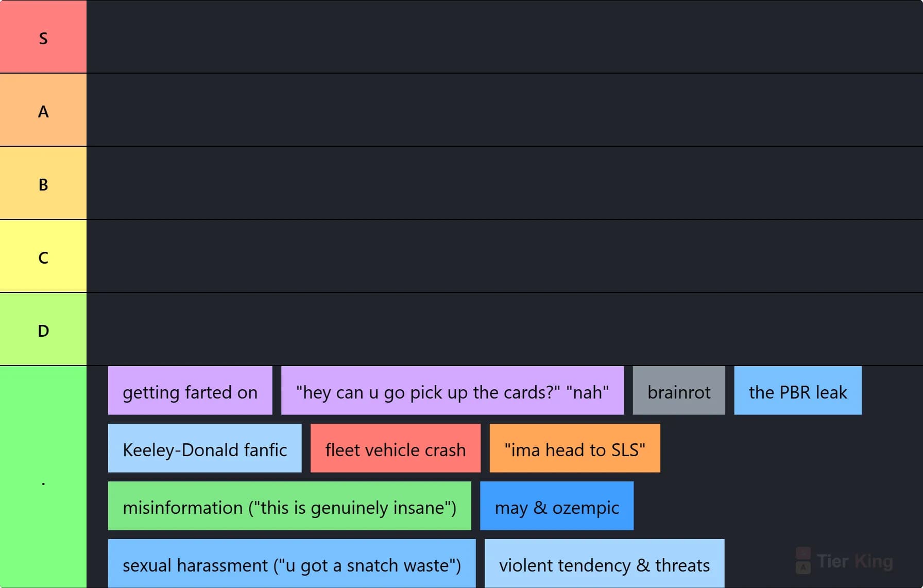Screen dimensions: 923x588
Task: Click the sexual harassment tile
Action: click(292, 563)
